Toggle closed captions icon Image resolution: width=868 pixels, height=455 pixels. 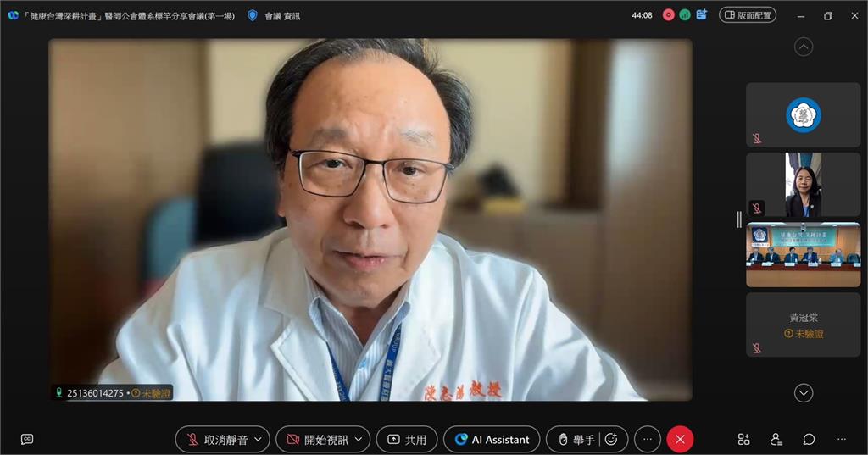pos(27,440)
